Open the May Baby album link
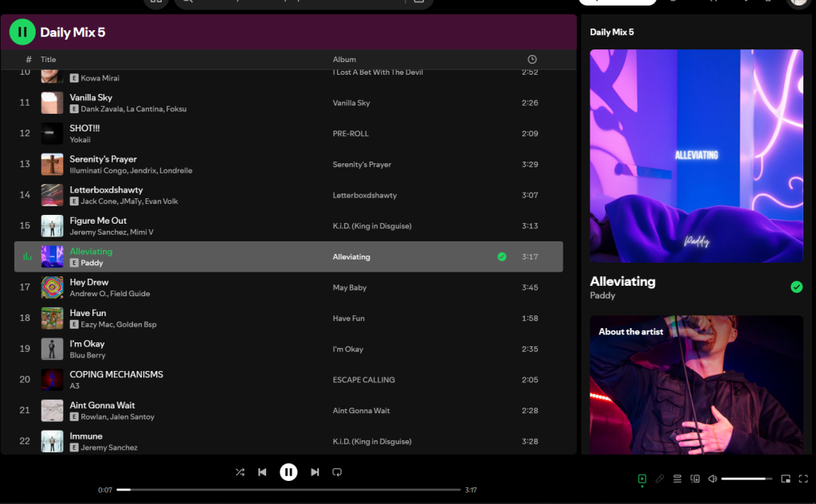The width and height of the screenshot is (816, 504). pyautogui.click(x=350, y=287)
